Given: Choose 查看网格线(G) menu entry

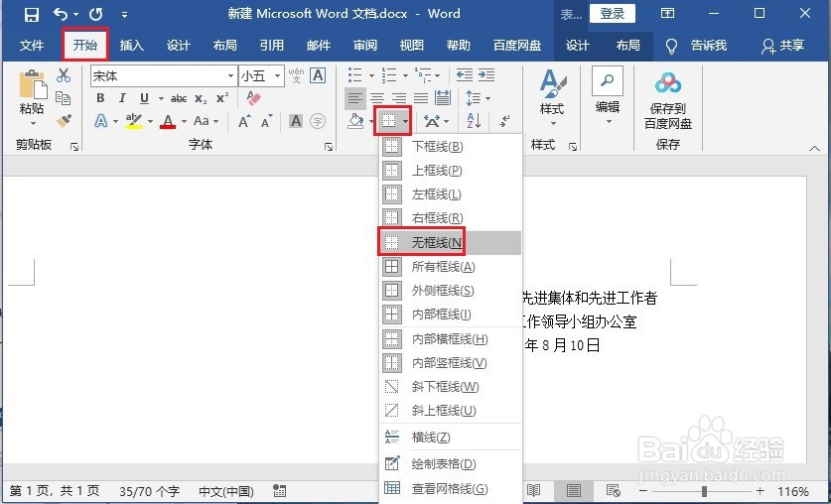Looking at the screenshot, I should 451,489.
